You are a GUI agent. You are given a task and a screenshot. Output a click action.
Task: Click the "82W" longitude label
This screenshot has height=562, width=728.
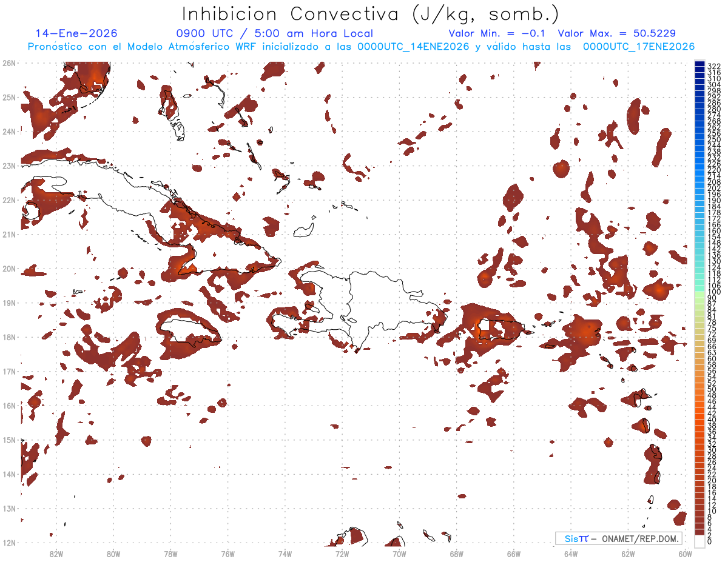(56, 554)
